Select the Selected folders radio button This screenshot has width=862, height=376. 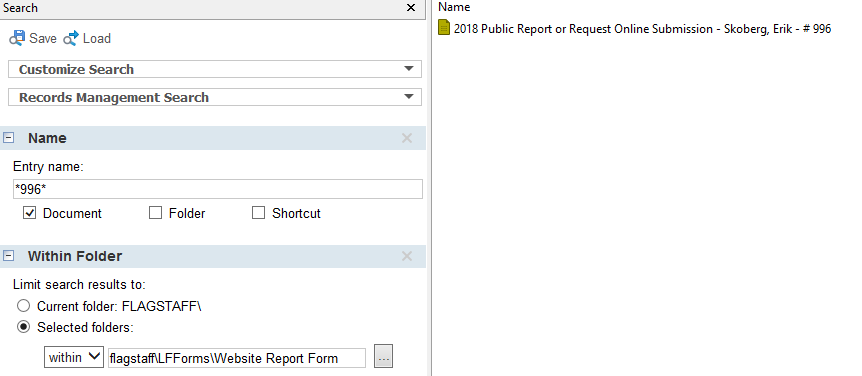(23, 327)
